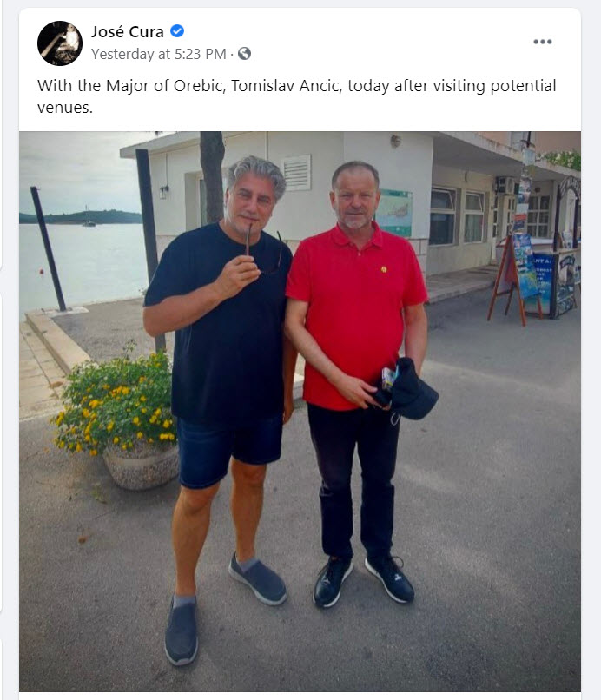Viewport: 601px width, 700px height.
Task: Click the wall ventilation grille in photo
Action: pos(297,173)
